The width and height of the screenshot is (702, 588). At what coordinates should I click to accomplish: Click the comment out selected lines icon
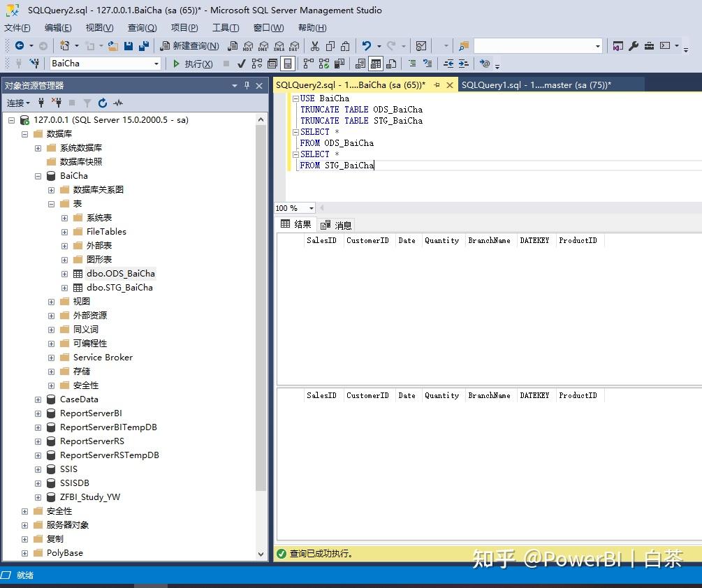pos(412,64)
